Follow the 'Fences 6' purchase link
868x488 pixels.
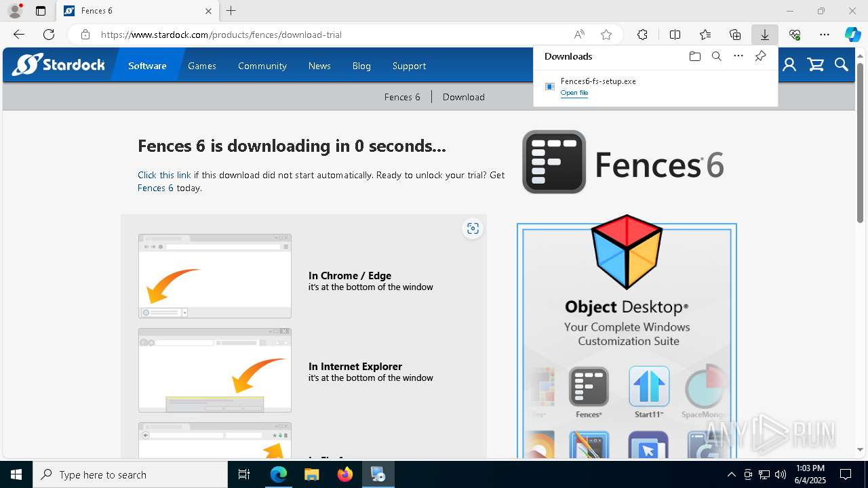(155, 188)
